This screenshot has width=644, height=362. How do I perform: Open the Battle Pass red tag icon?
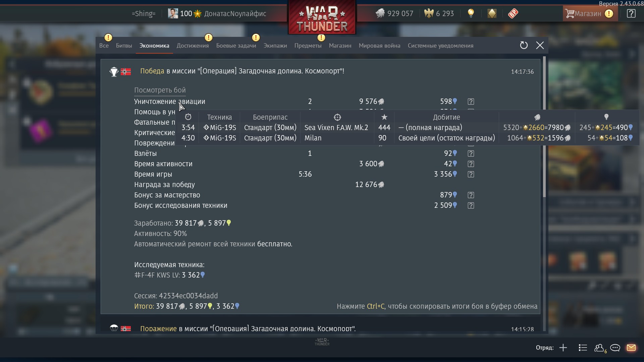(x=513, y=13)
